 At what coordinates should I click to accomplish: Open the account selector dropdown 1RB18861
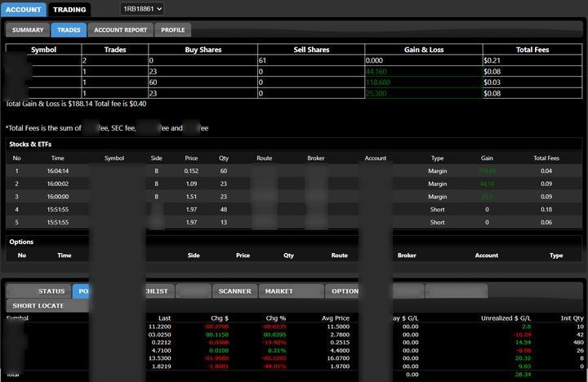coord(142,9)
